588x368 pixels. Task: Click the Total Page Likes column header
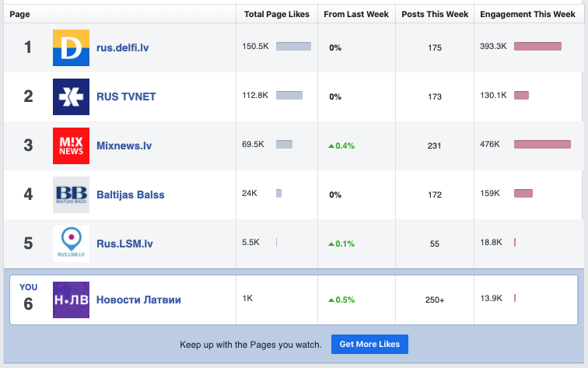click(x=277, y=14)
